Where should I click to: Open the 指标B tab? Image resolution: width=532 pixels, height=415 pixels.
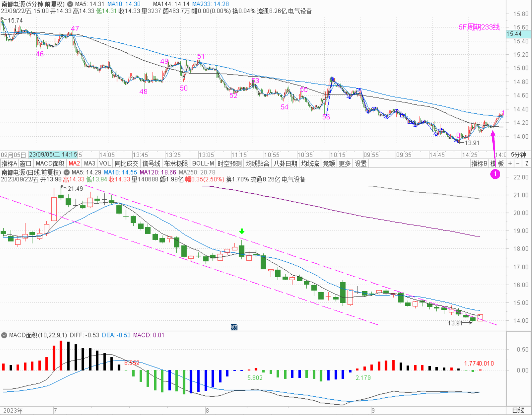point(479,163)
